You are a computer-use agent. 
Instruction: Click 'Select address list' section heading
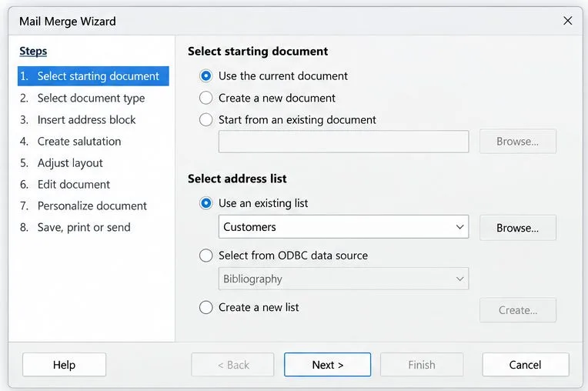pyautogui.click(x=237, y=179)
